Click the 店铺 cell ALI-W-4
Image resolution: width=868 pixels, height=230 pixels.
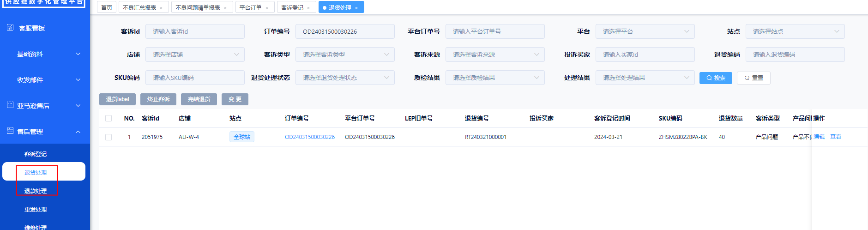189,137
